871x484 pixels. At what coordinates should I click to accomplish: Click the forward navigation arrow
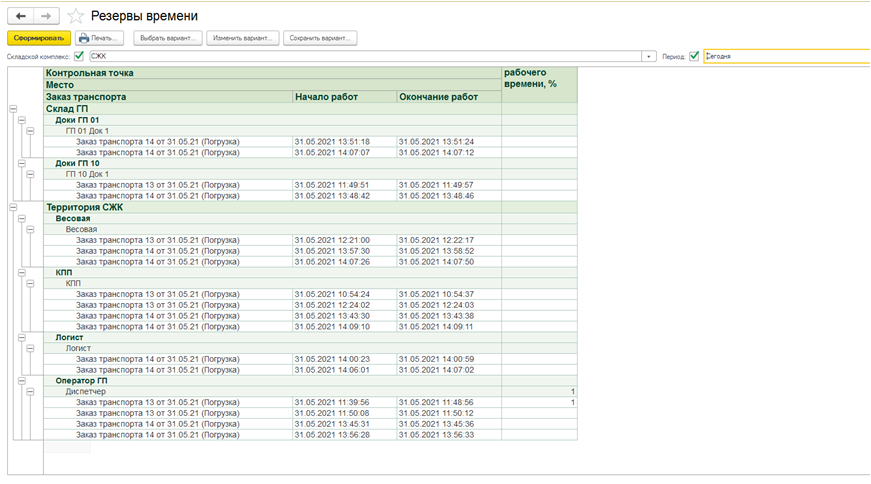pos(46,16)
